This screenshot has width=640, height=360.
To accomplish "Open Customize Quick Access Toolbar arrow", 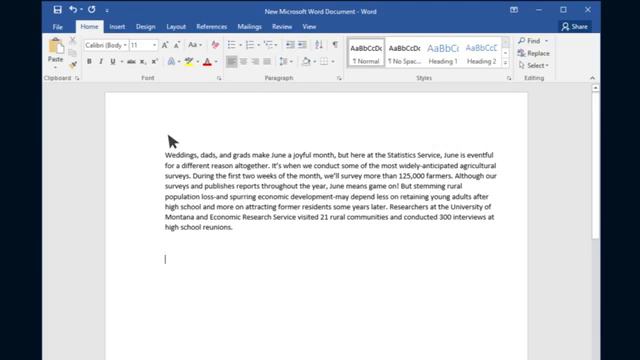I will coord(107,11).
